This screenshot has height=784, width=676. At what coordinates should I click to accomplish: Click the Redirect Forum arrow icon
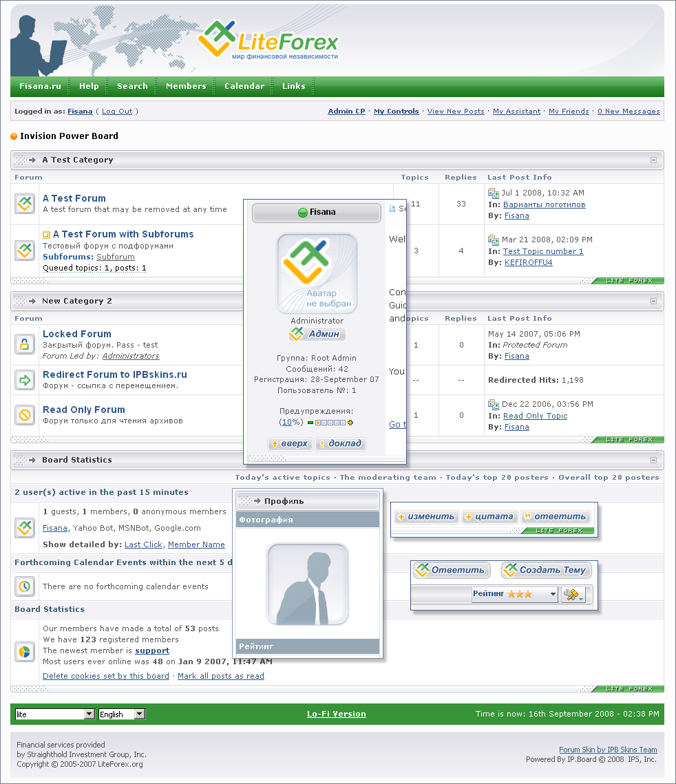point(25,380)
